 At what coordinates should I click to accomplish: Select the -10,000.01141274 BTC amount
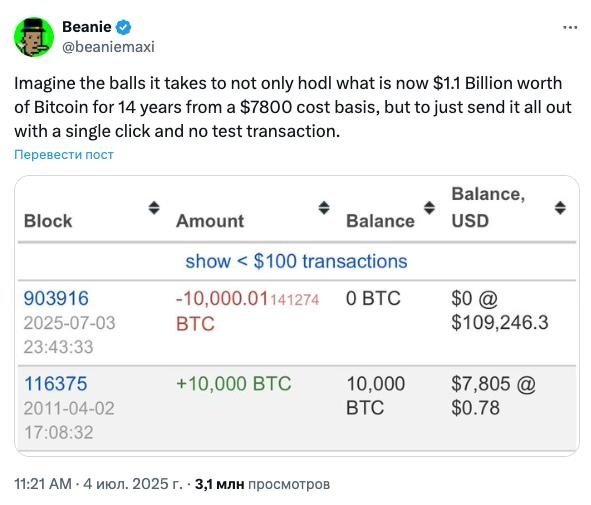pyautogui.click(x=248, y=311)
